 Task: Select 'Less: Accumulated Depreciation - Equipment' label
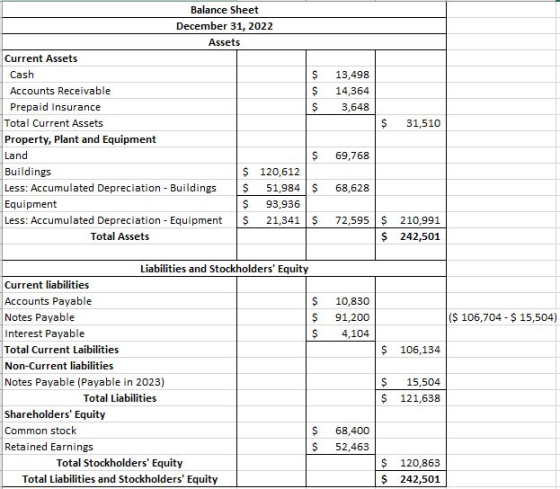coord(113,220)
